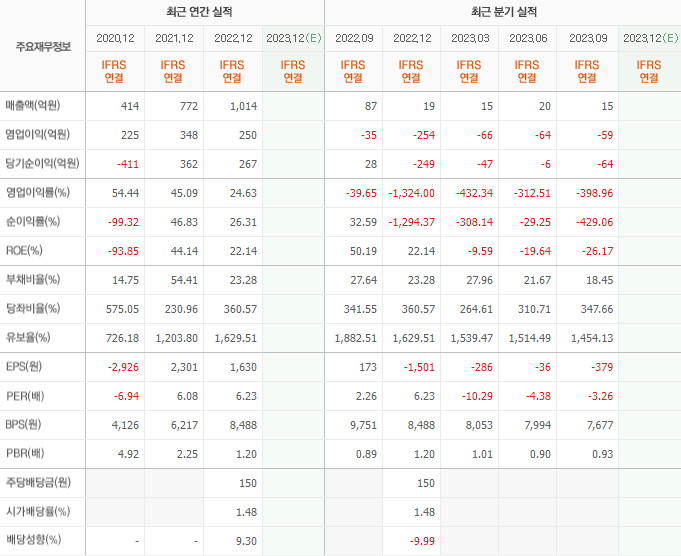Click the 영업이익률(%) row label

click(x=37, y=192)
